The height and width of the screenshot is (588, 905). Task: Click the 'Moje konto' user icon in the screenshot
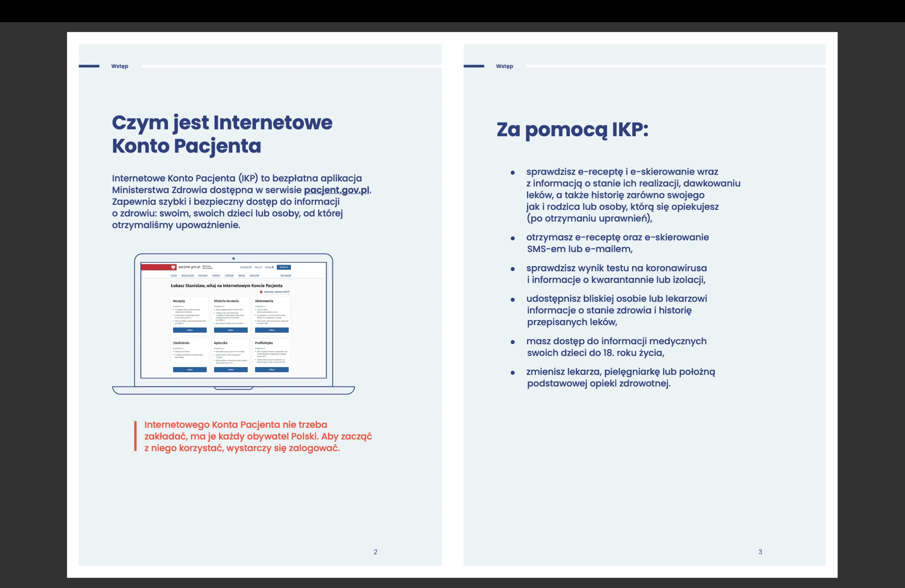(290, 275)
